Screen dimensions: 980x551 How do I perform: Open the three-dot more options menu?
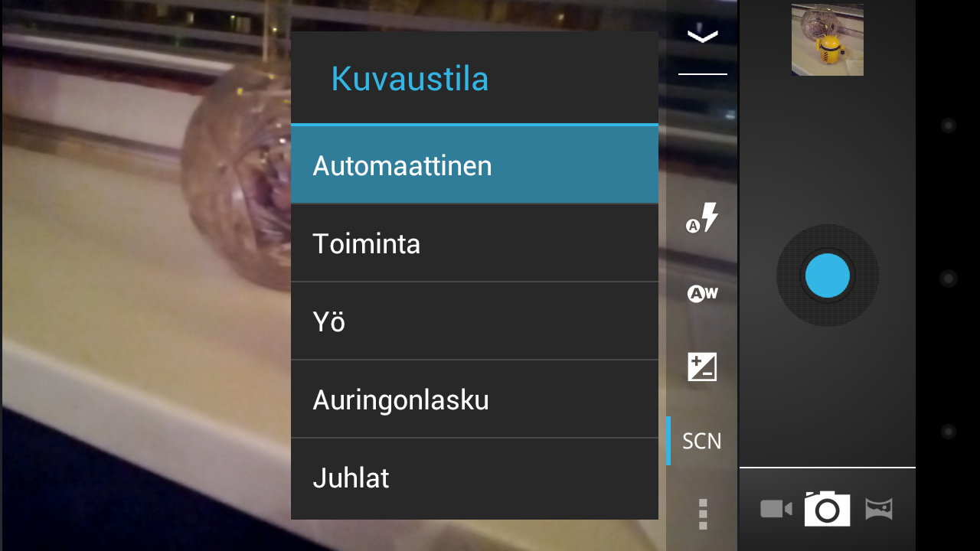(x=703, y=514)
